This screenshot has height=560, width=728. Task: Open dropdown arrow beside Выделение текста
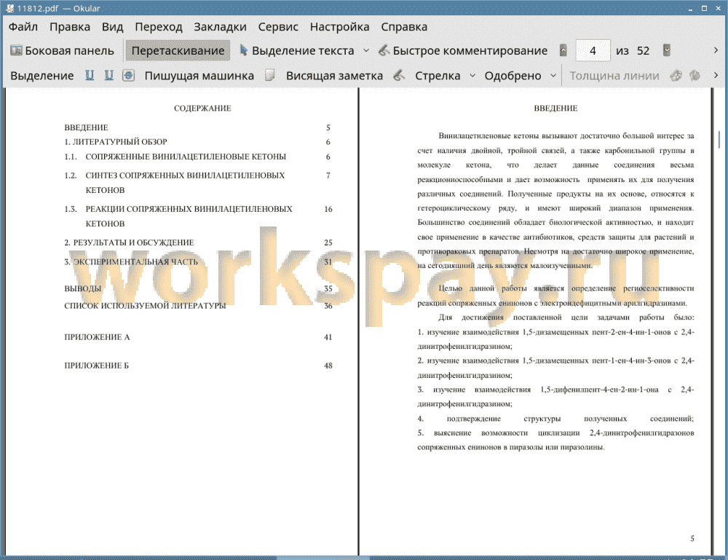tap(366, 51)
